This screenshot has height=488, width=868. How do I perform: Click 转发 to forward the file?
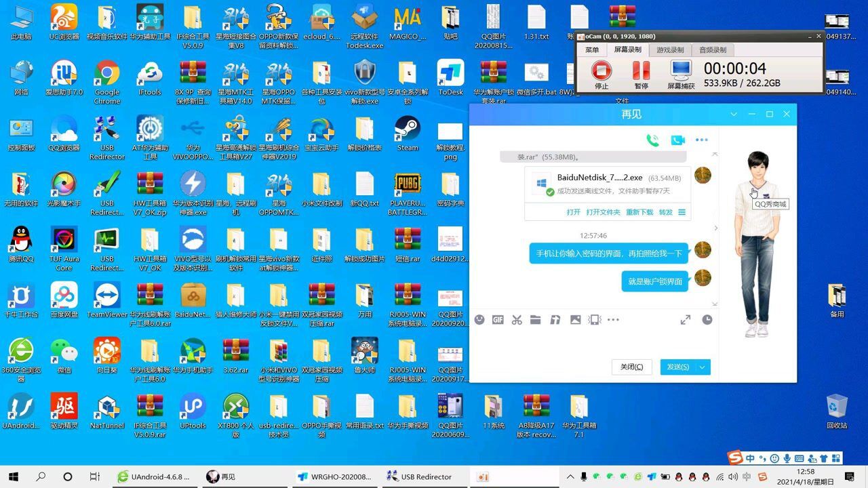(x=666, y=212)
